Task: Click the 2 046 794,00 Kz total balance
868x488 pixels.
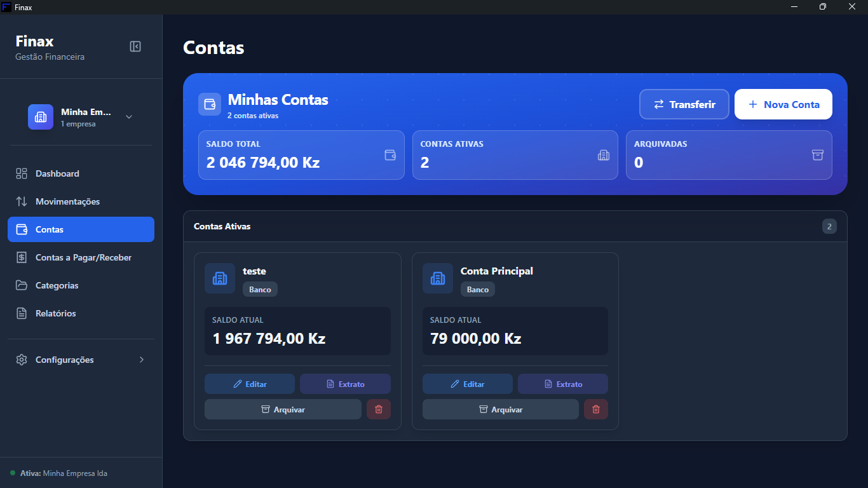Action: tap(263, 162)
